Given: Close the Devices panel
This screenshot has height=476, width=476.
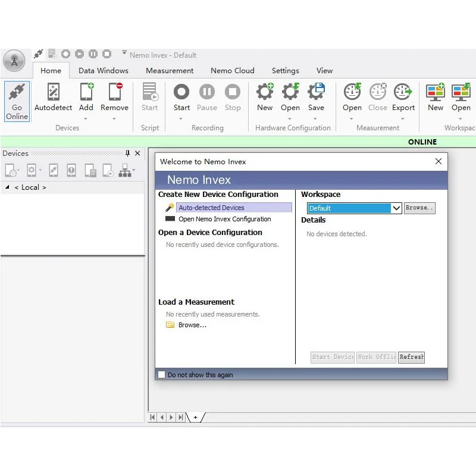Looking at the screenshot, I should [137, 154].
